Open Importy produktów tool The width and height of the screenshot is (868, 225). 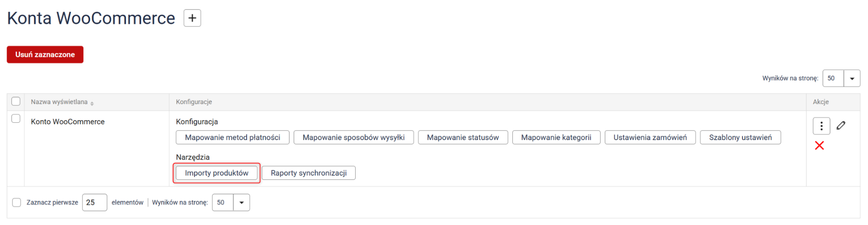coord(216,173)
